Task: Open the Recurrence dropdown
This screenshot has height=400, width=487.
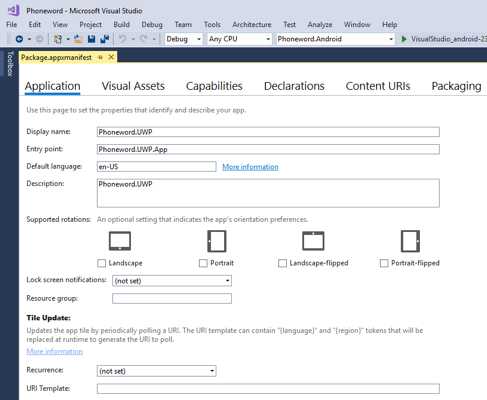Action: [x=157, y=371]
